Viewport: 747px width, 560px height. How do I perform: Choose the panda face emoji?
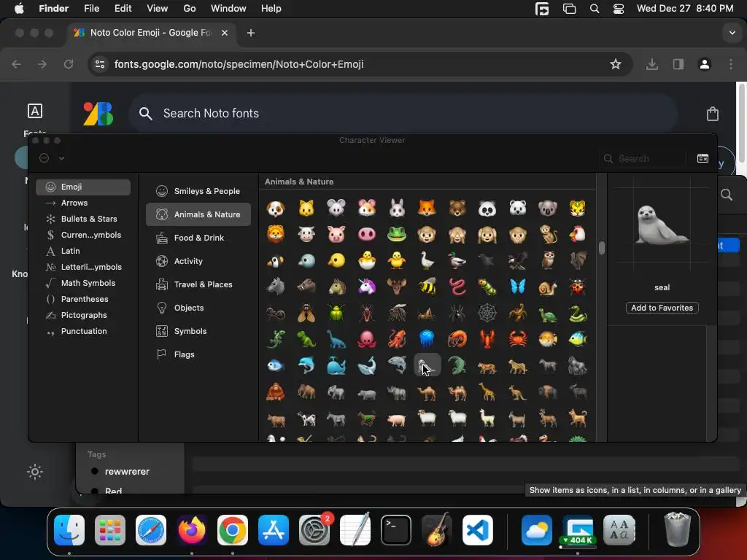point(487,209)
